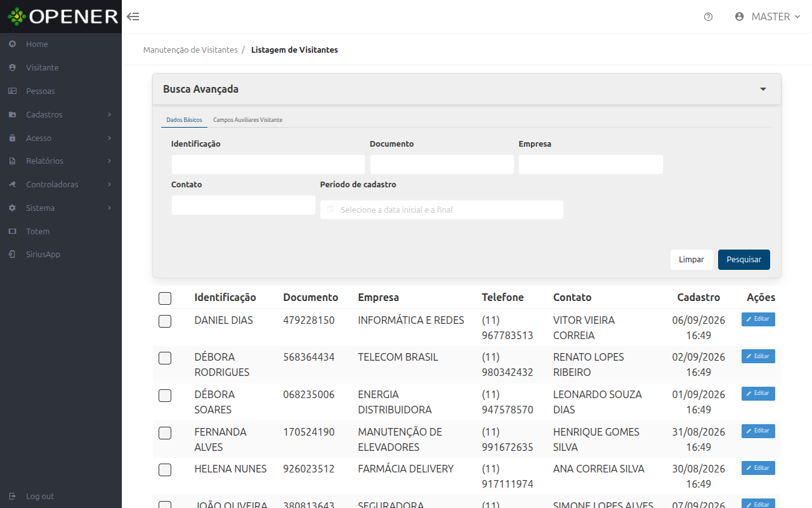Focus the Empresa search field
Image resolution: width=812 pixels, height=508 pixels.
click(x=591, y=164)
